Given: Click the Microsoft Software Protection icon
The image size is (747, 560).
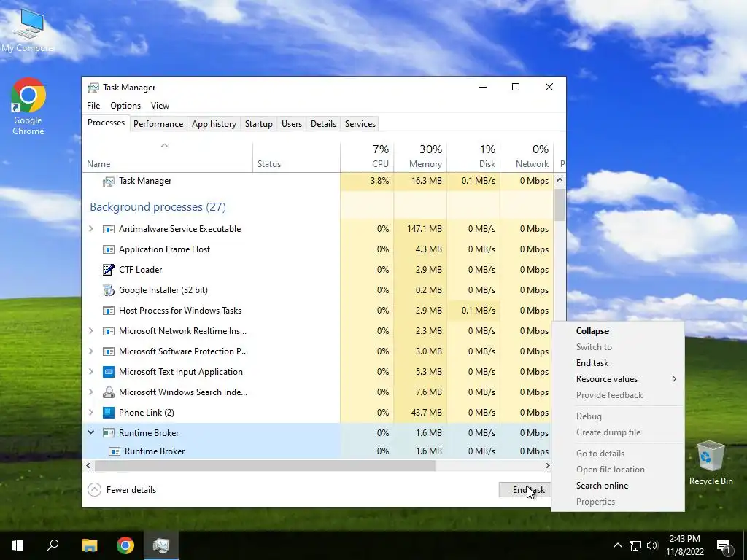Looking at the screenshot, I should [x=109, y=351].
